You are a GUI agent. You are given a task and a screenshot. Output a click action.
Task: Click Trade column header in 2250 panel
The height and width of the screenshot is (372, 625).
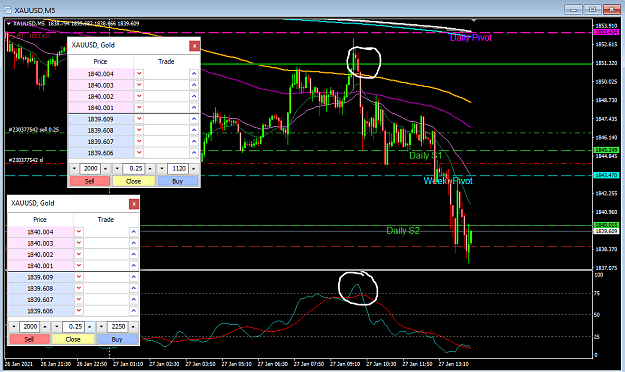tap(106, 220)
